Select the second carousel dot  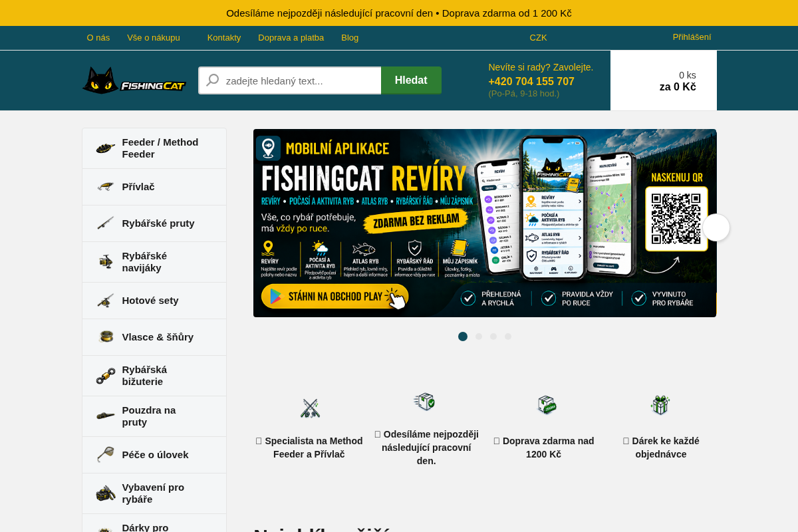[479, 336]
